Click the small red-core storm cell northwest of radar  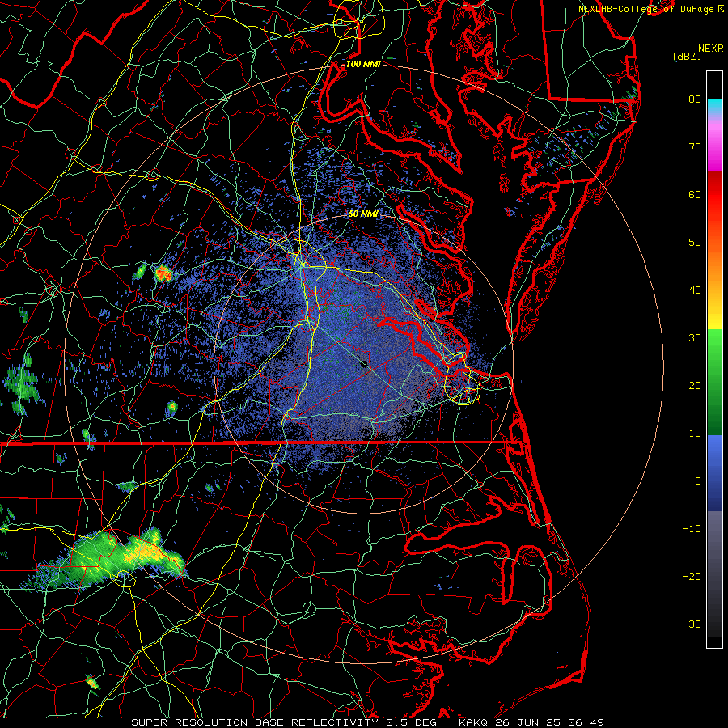[x=163, y=273]
